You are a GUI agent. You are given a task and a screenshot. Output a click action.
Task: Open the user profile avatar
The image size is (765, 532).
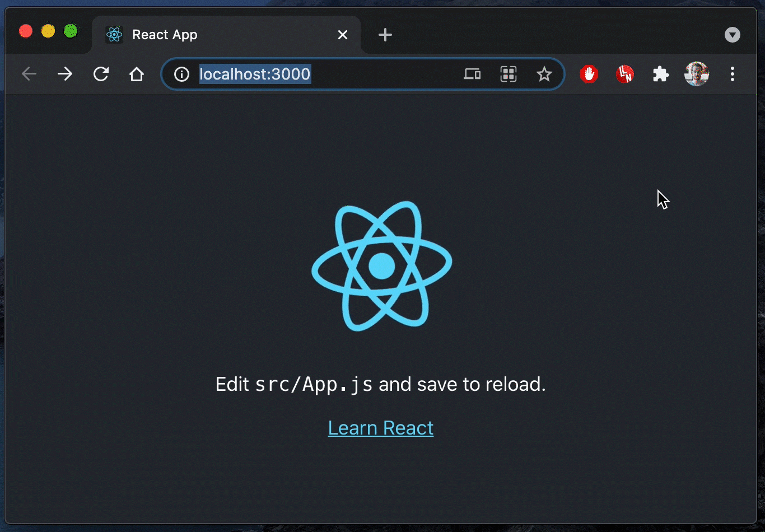coord(697,74)
